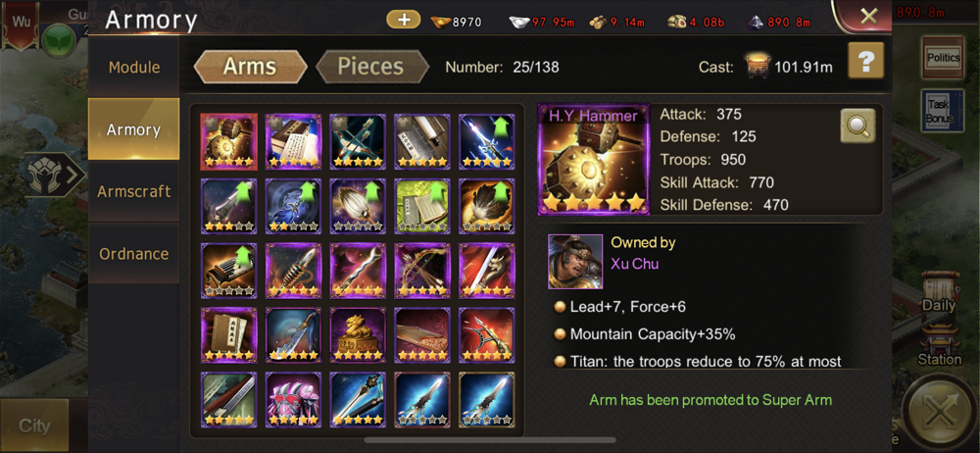Close the Armory window
The height and width of the screenshot is (453, 980).
(868, 16)
